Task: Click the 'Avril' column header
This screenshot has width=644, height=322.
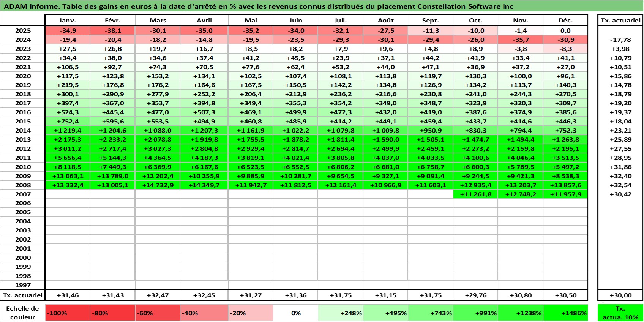Action: tap(204, 21)
